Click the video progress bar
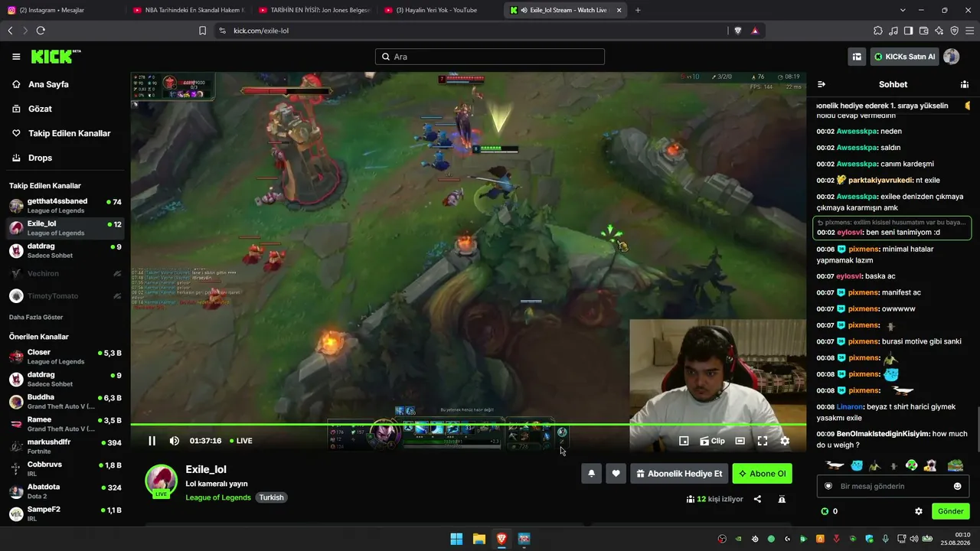The image size is (980, 551). (x=468, y=424)
